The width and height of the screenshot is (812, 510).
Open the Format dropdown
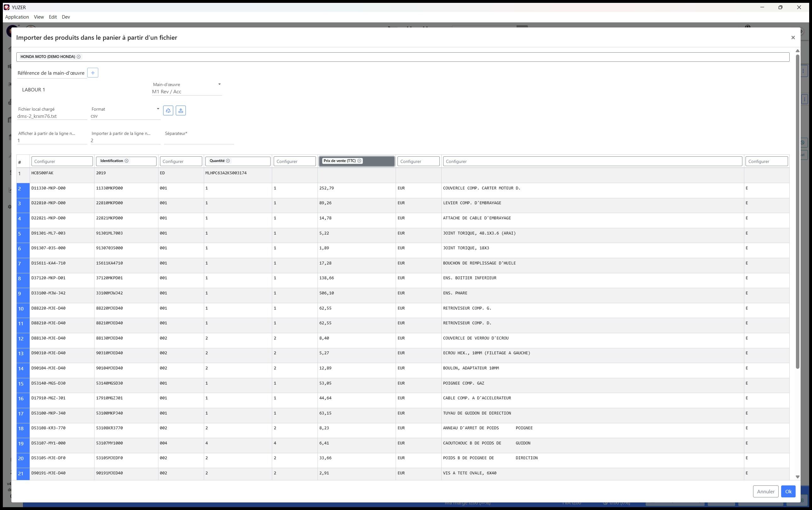[x=158, y=109]
